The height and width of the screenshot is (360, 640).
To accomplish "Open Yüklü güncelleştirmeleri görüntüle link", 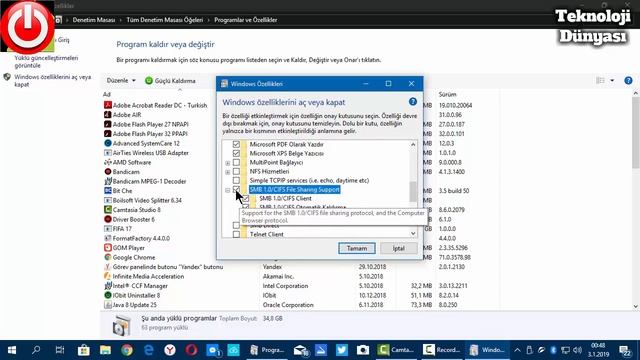I will pyautogui.click(x=46, y=62).
